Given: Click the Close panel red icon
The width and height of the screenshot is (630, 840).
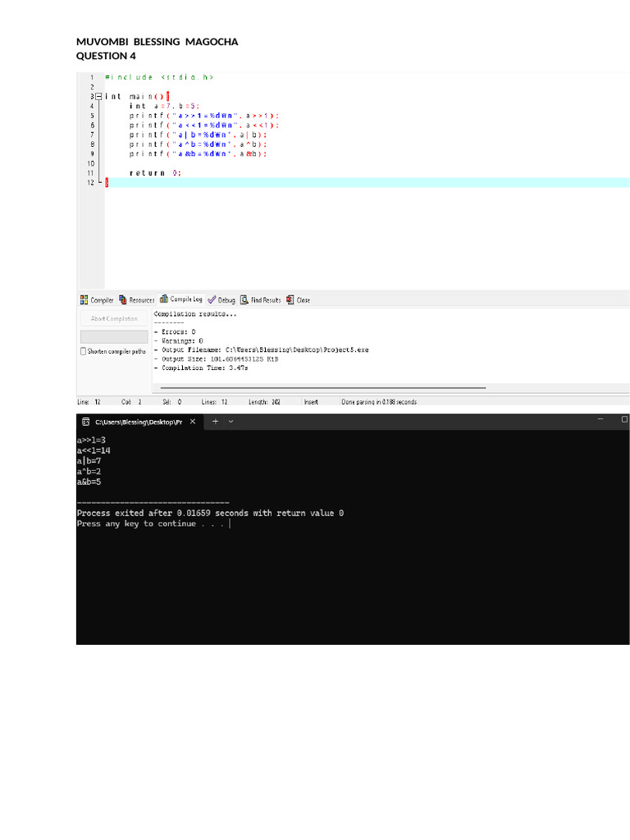Looking at the screenshot, I should (290, 299).
